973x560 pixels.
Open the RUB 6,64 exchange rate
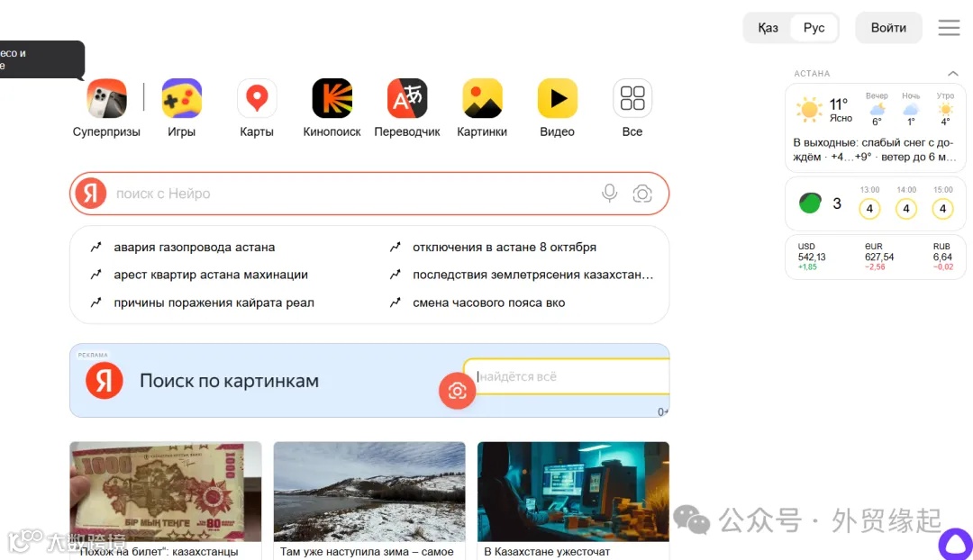tap(942, 256)
